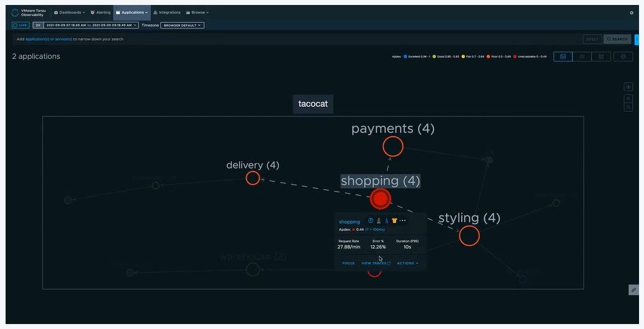
Task: Open the Applications menu
Action: click(x=132, y=13)
